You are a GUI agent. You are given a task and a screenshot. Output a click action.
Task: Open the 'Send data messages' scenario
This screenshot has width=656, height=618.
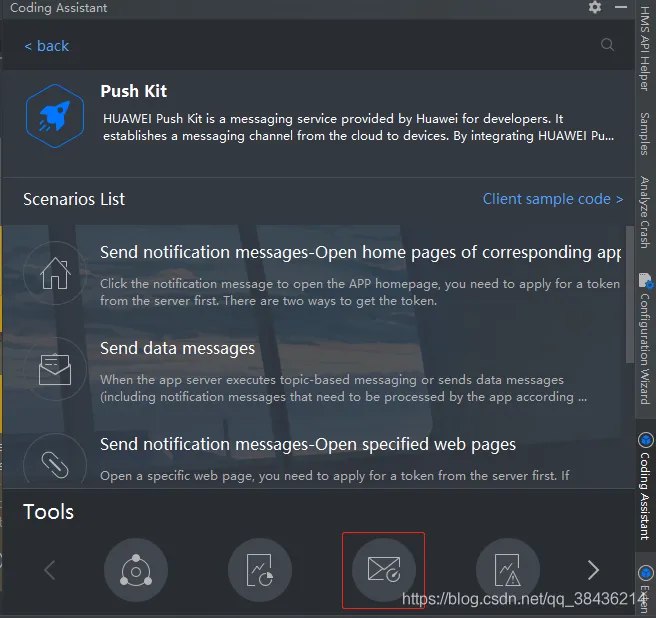[177, 348]
